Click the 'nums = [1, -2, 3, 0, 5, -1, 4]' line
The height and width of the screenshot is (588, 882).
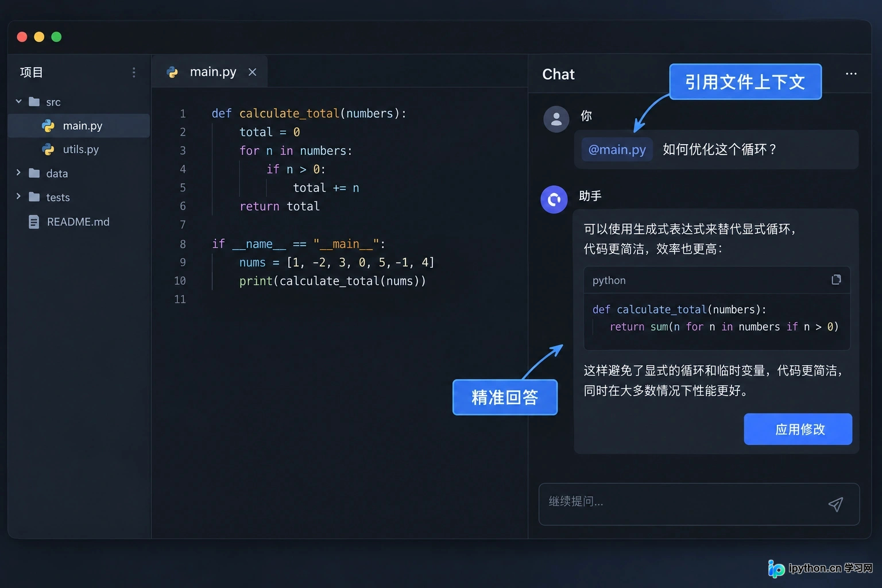tap(336, 262)
